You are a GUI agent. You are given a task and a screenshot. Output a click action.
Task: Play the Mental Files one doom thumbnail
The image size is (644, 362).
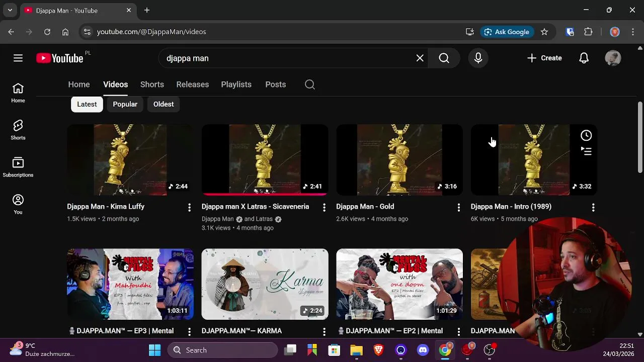(x=399, y=284)
